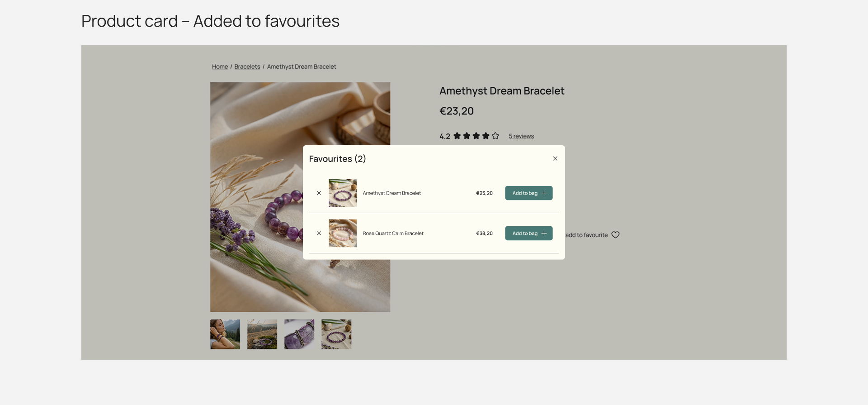Select the bracelet on grass thumbnail
Viewport: 868px width, 405px height.
(x=262, y=334)
